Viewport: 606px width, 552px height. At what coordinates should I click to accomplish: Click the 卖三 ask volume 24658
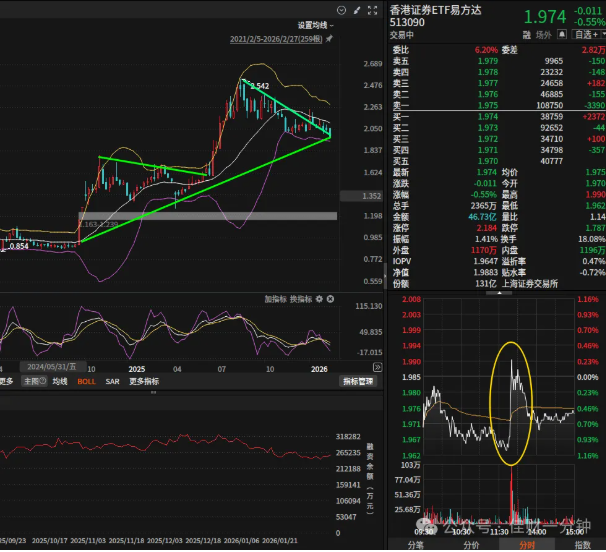click(x=552, y=83)
